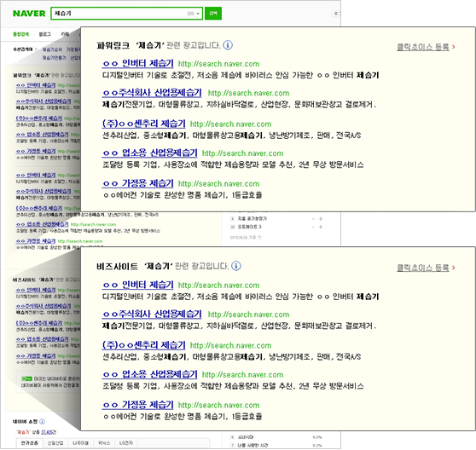Click the 비즈사이트 info icon in enlarged panel

236,266
